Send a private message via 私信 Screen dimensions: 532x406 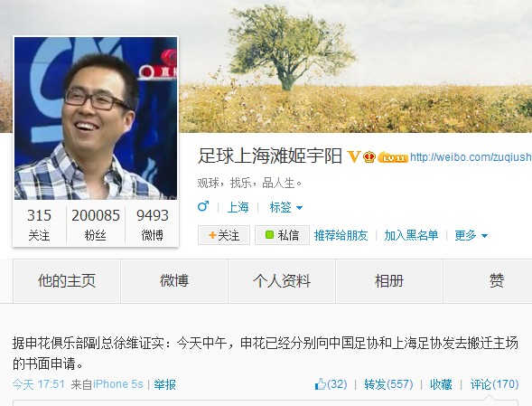click(283, 235)
